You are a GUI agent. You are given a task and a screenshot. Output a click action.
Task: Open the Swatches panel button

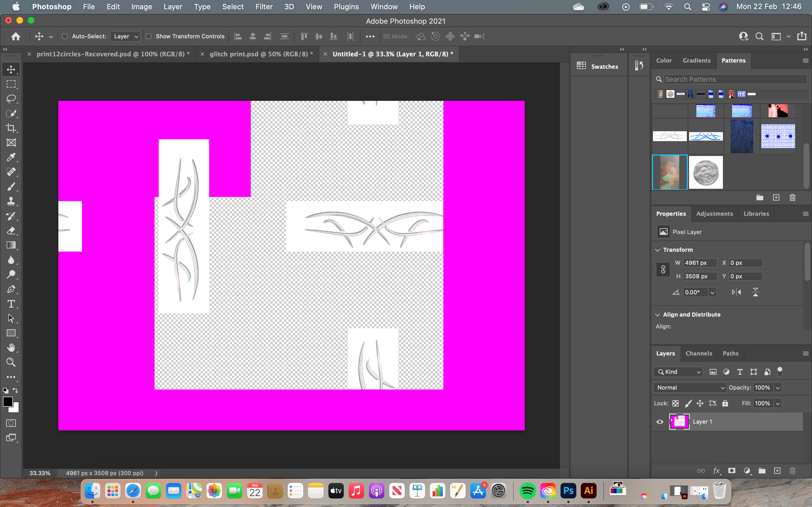click(x=598, y=66)
